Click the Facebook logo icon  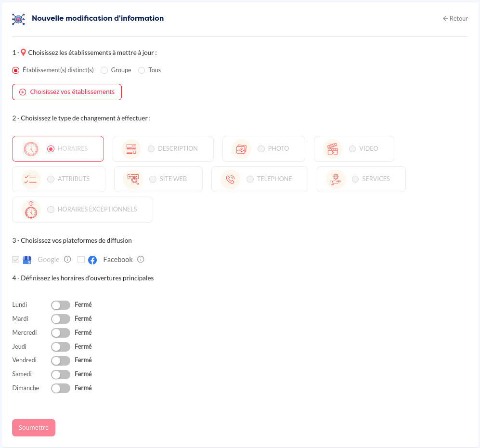[92, 260]
